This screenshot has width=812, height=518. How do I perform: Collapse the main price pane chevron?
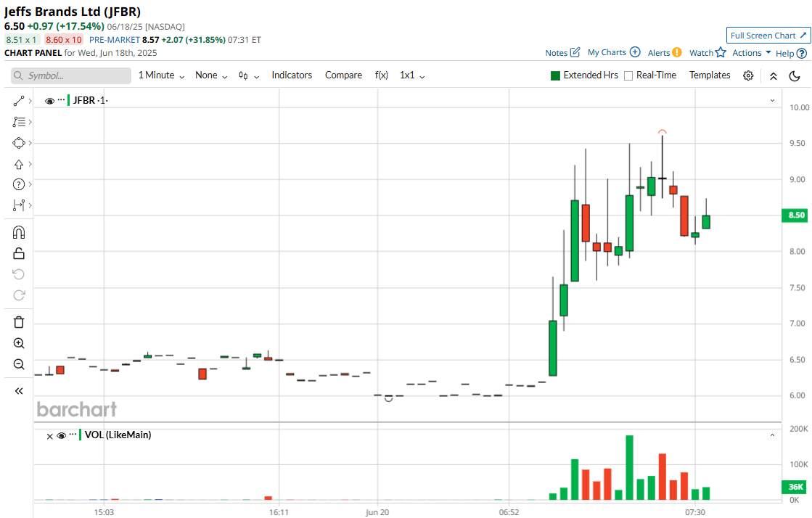[772, 101]
